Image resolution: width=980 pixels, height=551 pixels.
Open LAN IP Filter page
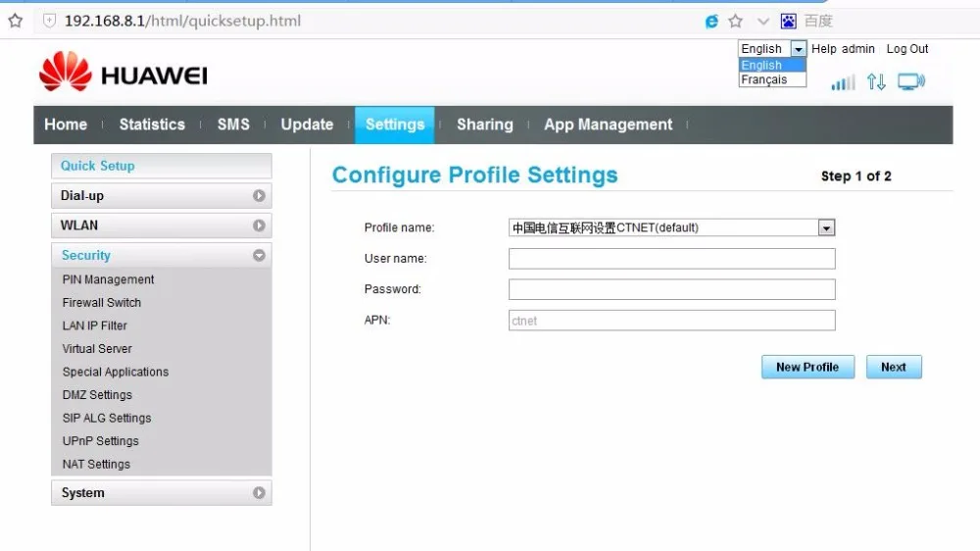(94, 326)
